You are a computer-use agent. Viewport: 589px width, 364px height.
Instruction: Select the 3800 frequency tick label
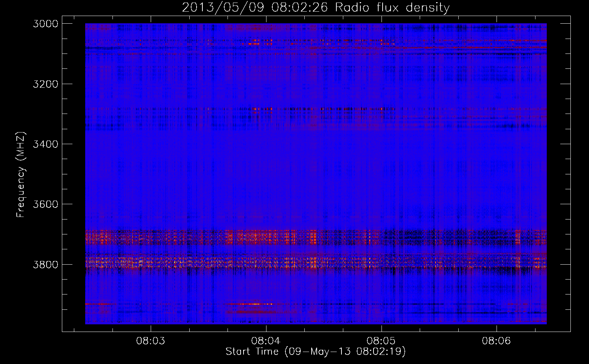[x=46, y=264]
